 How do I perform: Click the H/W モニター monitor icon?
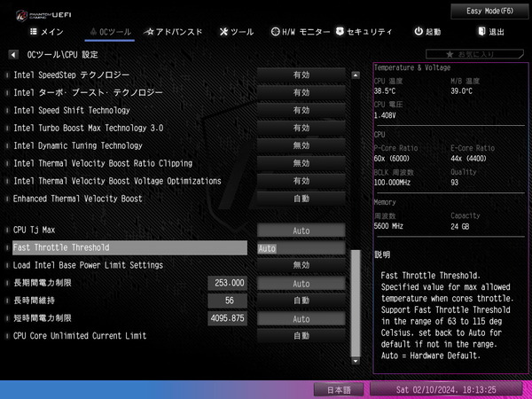276,32
